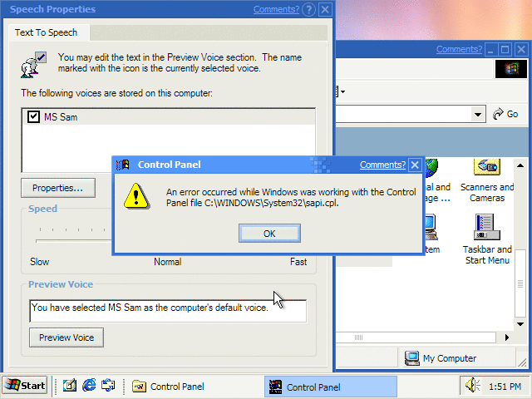
Task: Click the voice speed slider track
Action: click(73, 241)
